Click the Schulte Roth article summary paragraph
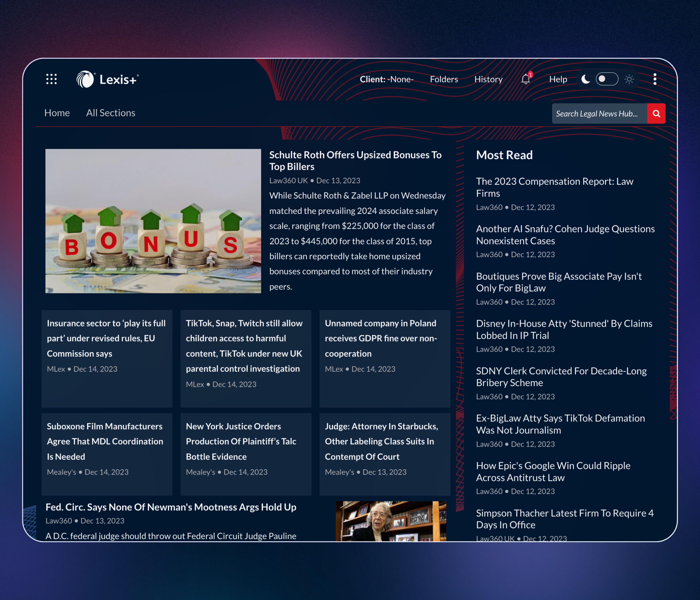This screenshot has height=600, width=700. point(357,241)
